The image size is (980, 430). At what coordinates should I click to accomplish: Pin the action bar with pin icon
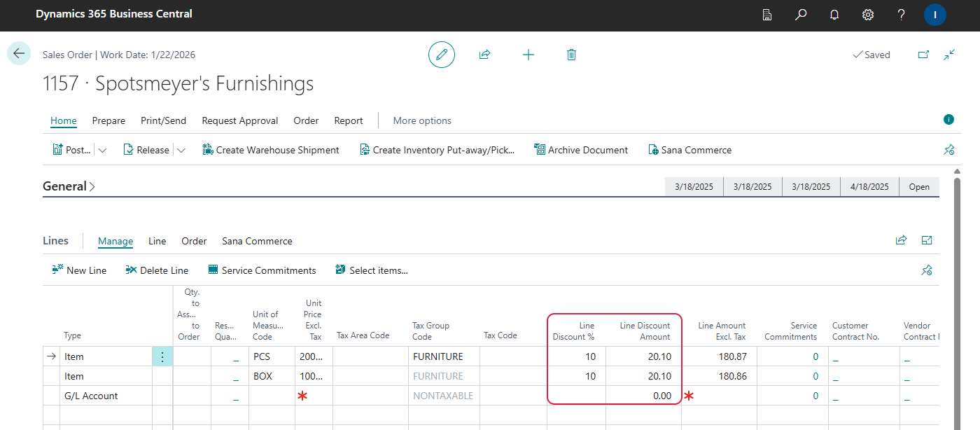point(949,150)
